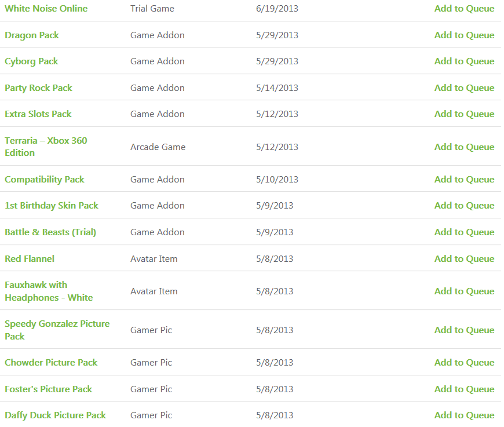This screenshot has width=504, height=427.
Task: Open the Red Flannel item link
Action: pos(30,259)
